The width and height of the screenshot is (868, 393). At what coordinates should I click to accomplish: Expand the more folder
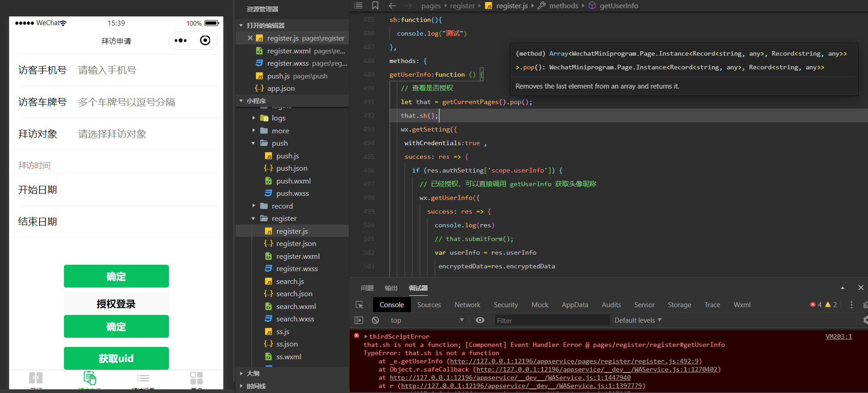click(x=254, y=131)
